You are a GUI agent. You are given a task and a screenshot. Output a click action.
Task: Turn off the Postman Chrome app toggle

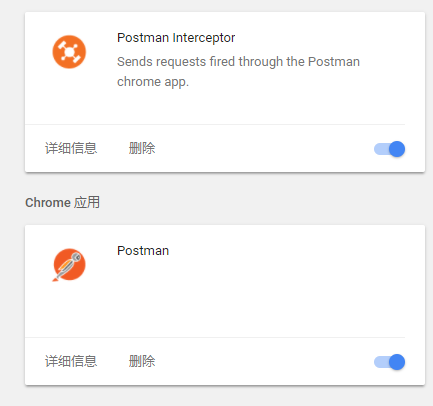coord(389,362)
